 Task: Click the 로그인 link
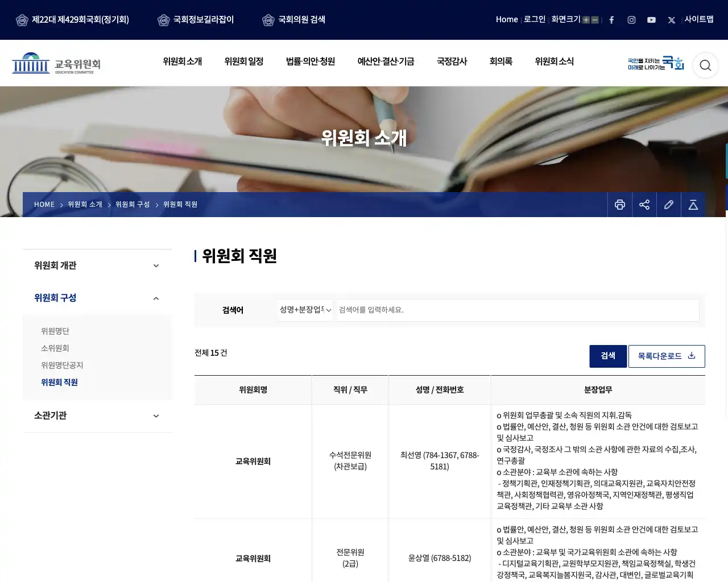pos(535,19)
